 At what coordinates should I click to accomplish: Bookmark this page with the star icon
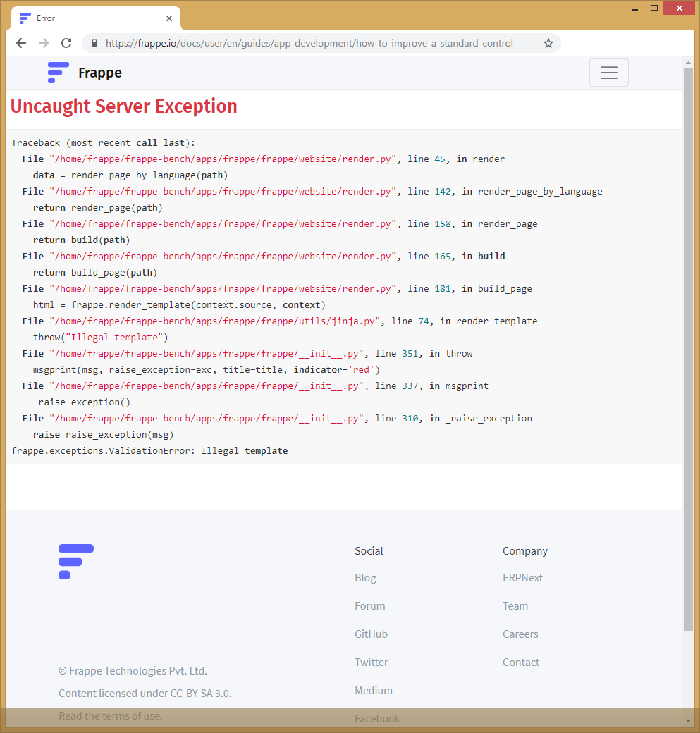(x=548, y=43)
